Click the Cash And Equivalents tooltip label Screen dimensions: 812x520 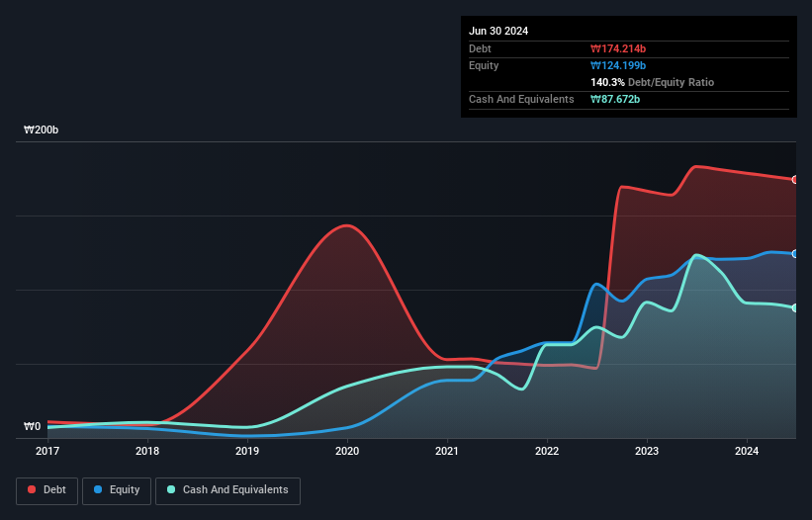click(x=521, y=99)
